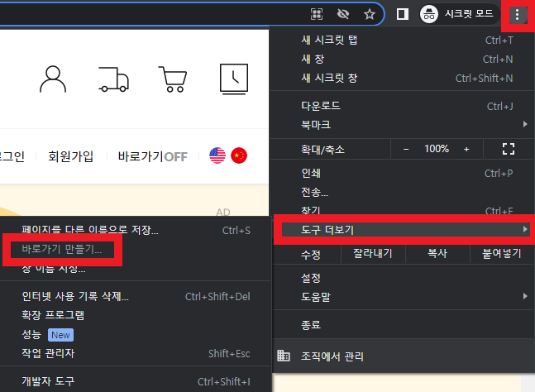Open the delivery truck tracking icon
Viewport: 535px width, 392px height.
click(113, 79)
